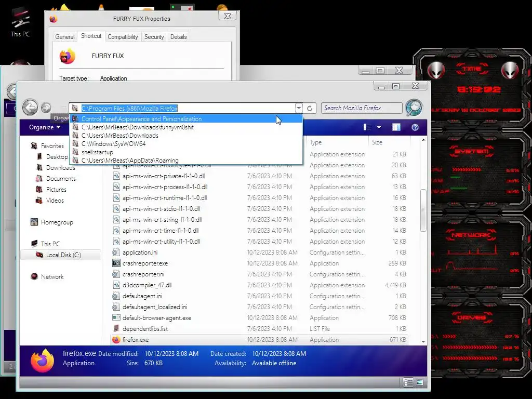
Task: Refresh the Mozilla Firefox folder view
Action: pos(310,108)
